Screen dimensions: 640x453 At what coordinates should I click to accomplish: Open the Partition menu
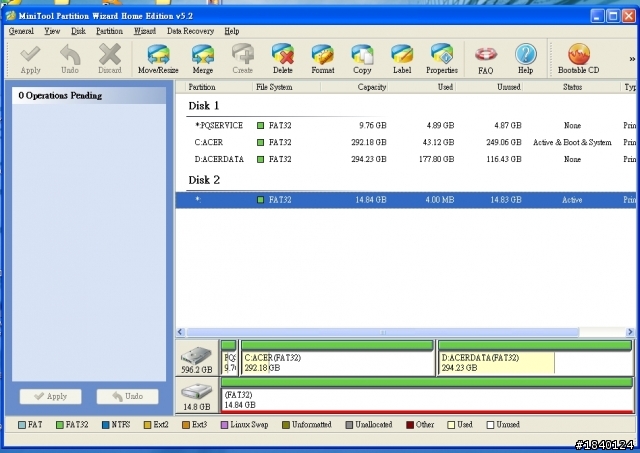[x=109, y=31]
